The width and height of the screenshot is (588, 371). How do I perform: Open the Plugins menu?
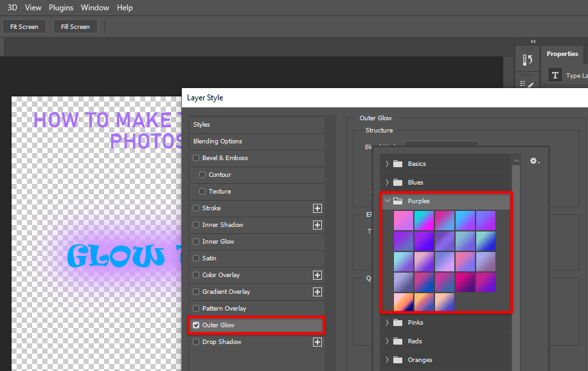61,8
